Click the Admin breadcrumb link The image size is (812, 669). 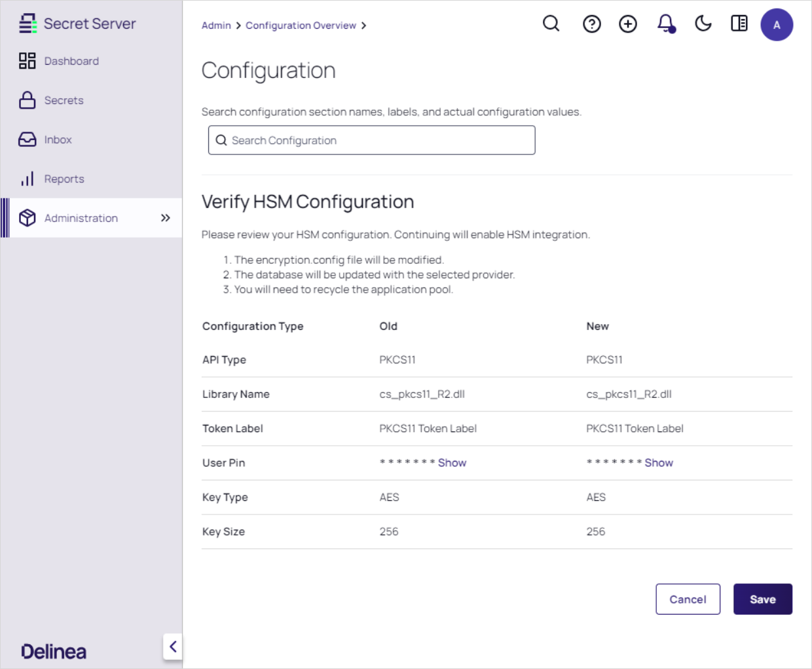click(x=216, y=26)
